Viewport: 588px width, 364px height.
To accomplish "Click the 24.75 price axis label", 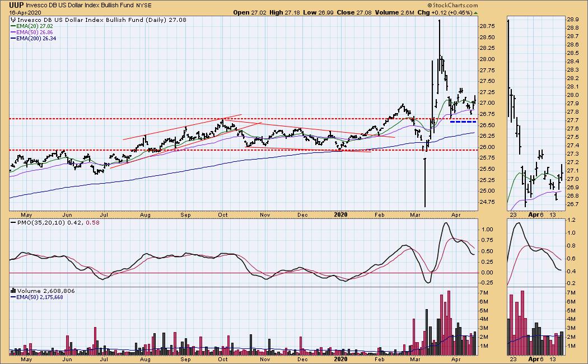I will tap(487, 202).
